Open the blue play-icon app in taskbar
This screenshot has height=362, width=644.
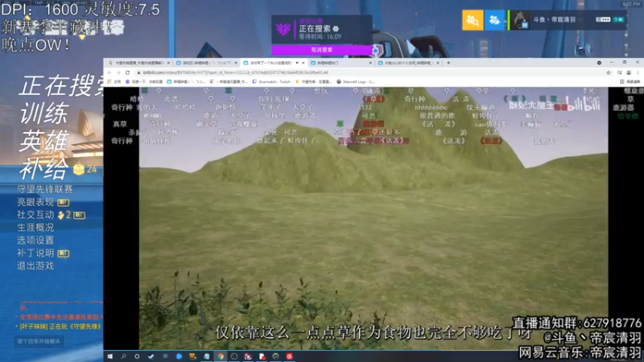179,356
